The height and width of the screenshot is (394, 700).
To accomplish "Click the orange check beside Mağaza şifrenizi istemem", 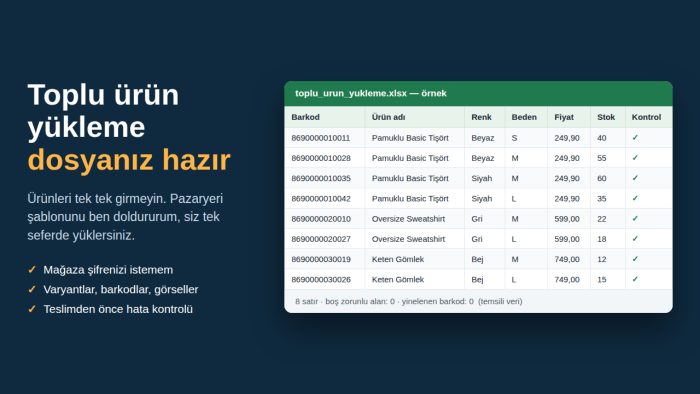I will (32, 270).
